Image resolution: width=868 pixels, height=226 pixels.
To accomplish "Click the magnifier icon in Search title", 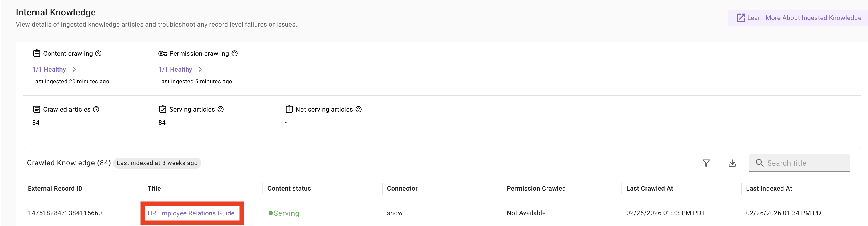I will coord(759,163).
